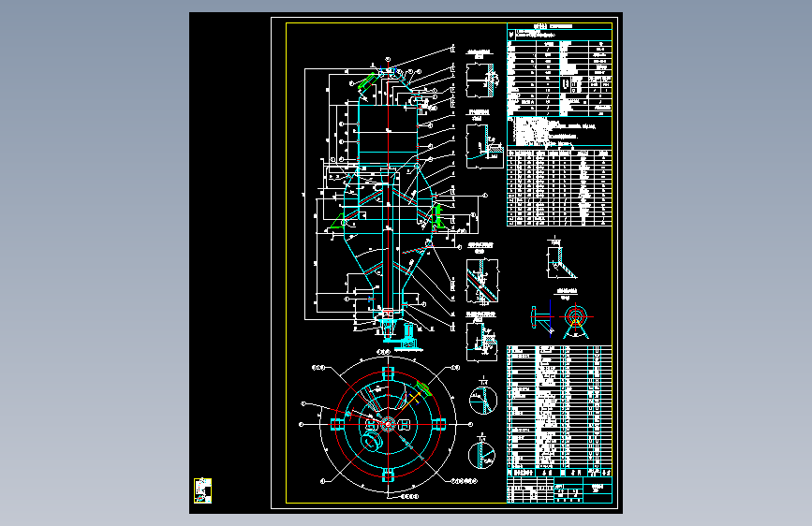Click the nozzle schedule table in the middle right

[559, 187]
